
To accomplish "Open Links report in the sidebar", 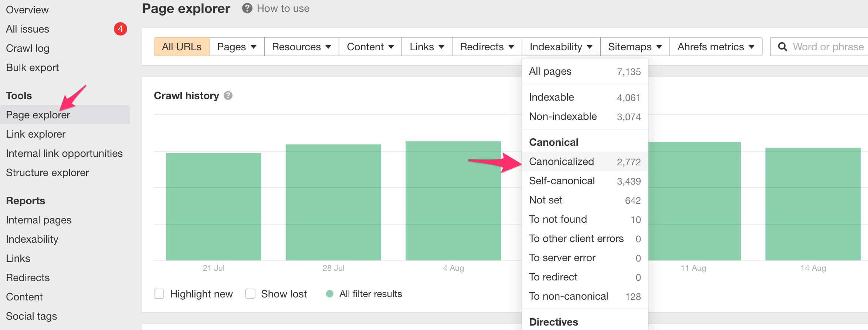I will pos(18,258).
